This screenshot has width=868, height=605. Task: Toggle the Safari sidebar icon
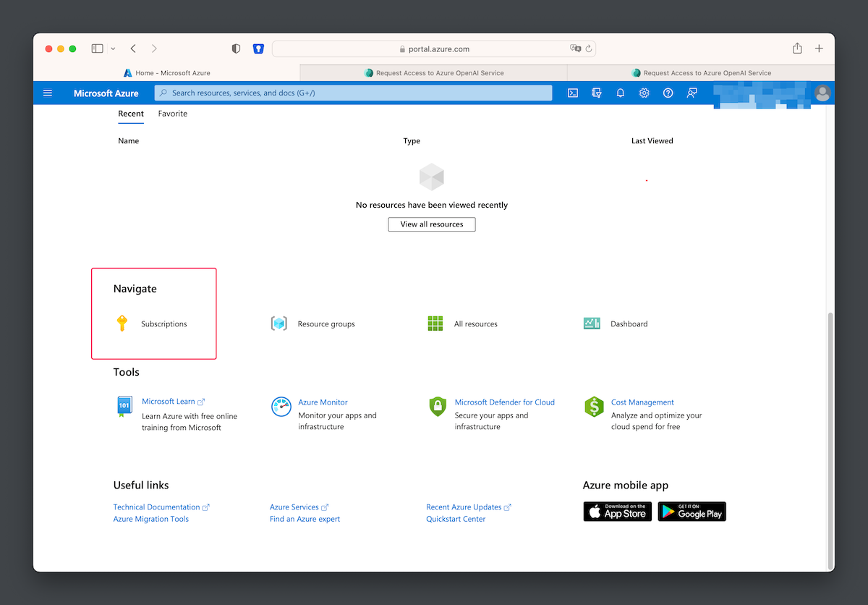coord(98,48)
